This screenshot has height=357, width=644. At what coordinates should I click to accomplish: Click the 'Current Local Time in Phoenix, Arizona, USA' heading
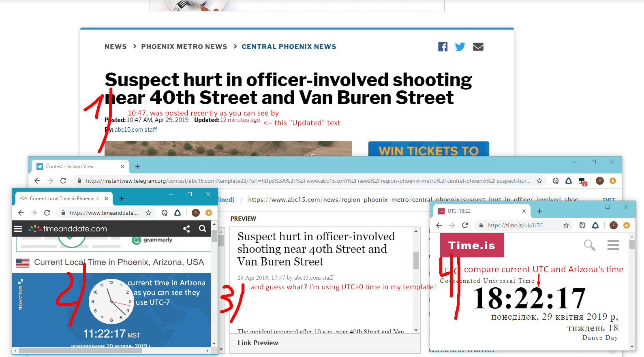[x=119, y=262]
